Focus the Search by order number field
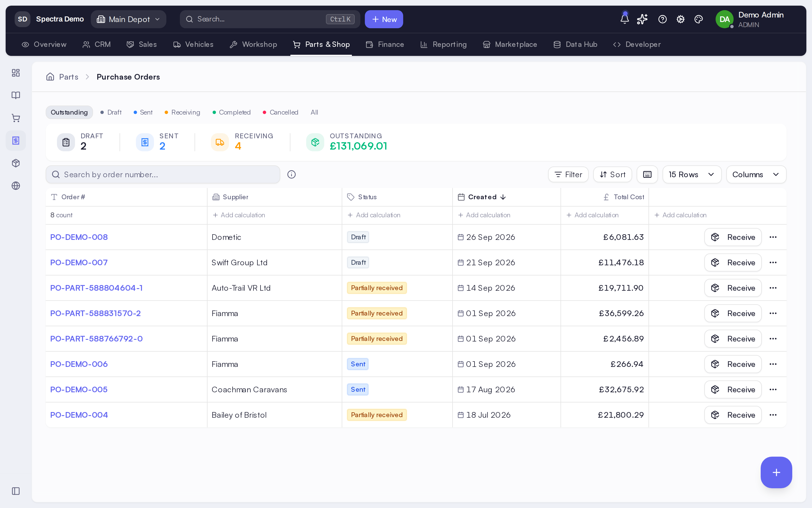Viewport: 812px width, 508px height. (163, 174)
